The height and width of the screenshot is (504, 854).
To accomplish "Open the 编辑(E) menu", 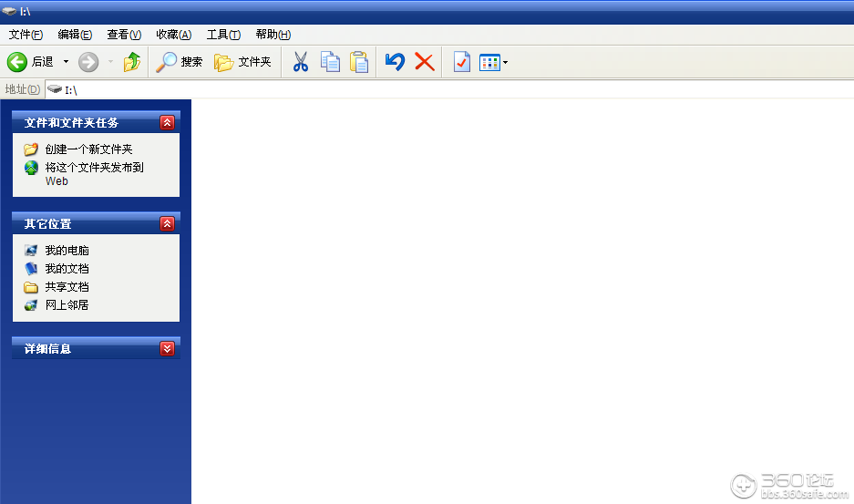I will [75, 35].
